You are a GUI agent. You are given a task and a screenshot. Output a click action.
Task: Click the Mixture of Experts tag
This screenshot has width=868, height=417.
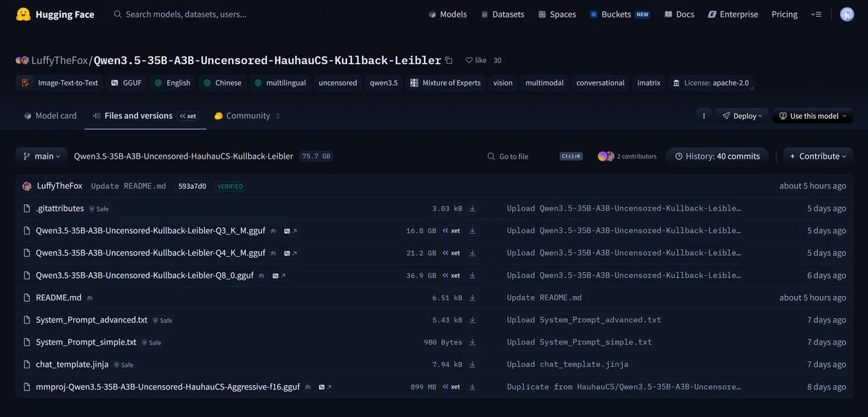446,83
